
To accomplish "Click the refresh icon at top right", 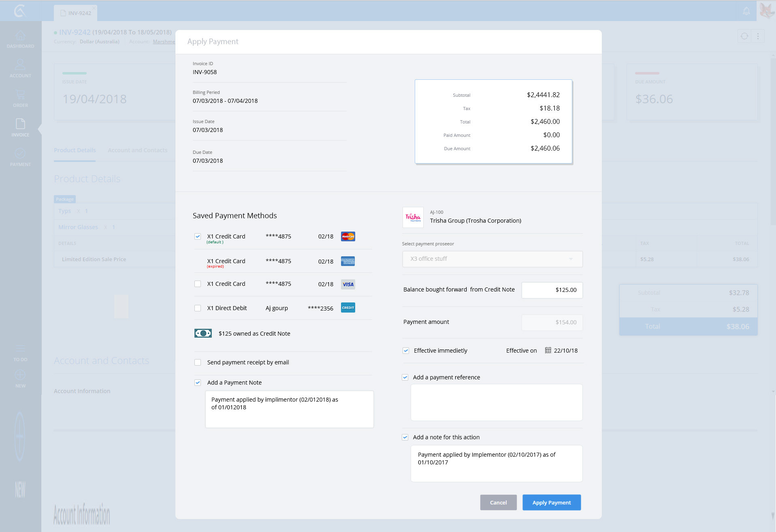I will click(744, 36).
